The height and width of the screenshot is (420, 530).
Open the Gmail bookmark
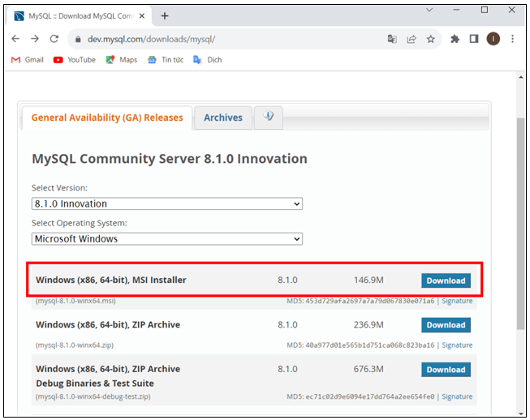(28, 59)
